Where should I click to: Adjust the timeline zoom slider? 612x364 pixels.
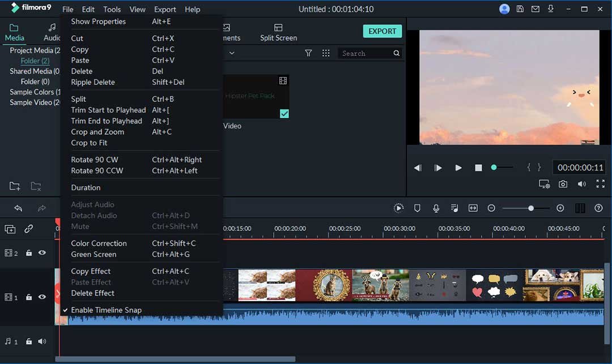[531, 208]
